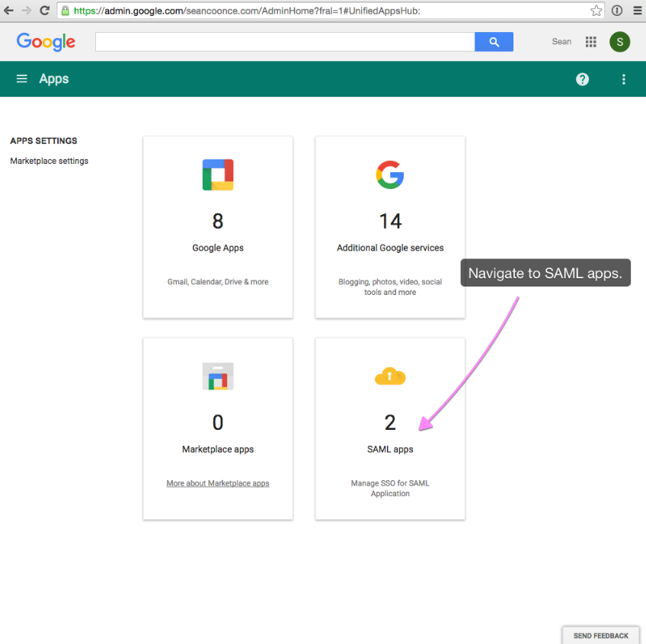This screenshot has height=644, width=646.
Task: Click the number 14 on services card
Action: tap(390, 221)
